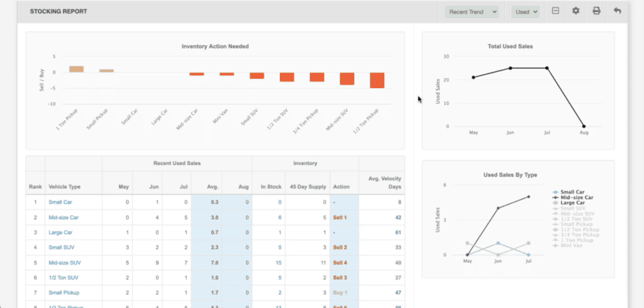Enable 1/2 Ton SUV series in legend
The image size is (644, 308).
[572, 219]
